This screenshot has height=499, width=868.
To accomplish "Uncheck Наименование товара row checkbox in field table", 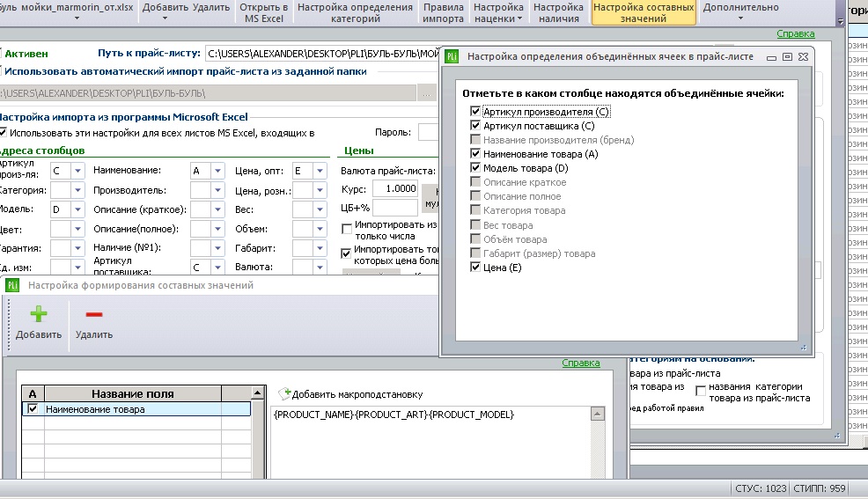I will (33, 409).
